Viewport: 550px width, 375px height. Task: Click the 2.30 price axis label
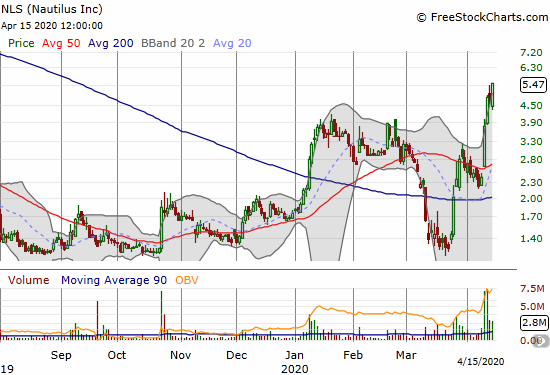[x=531, y=183]
